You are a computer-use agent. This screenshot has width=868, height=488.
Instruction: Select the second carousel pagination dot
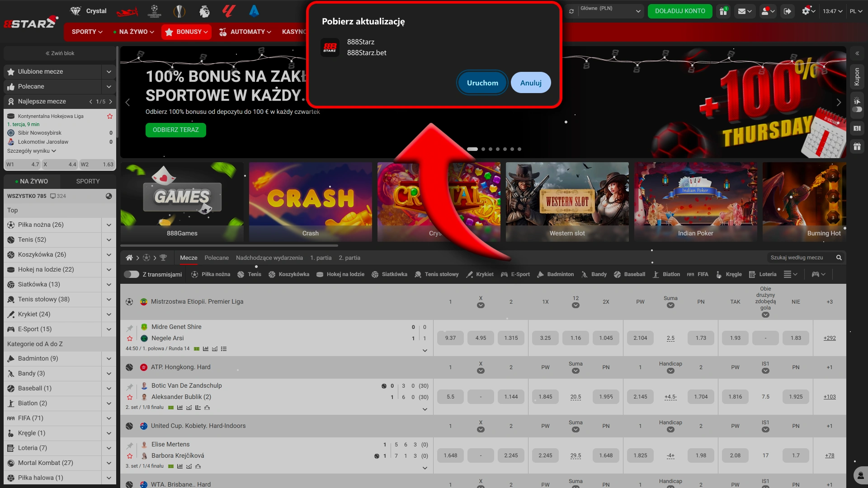483,149
